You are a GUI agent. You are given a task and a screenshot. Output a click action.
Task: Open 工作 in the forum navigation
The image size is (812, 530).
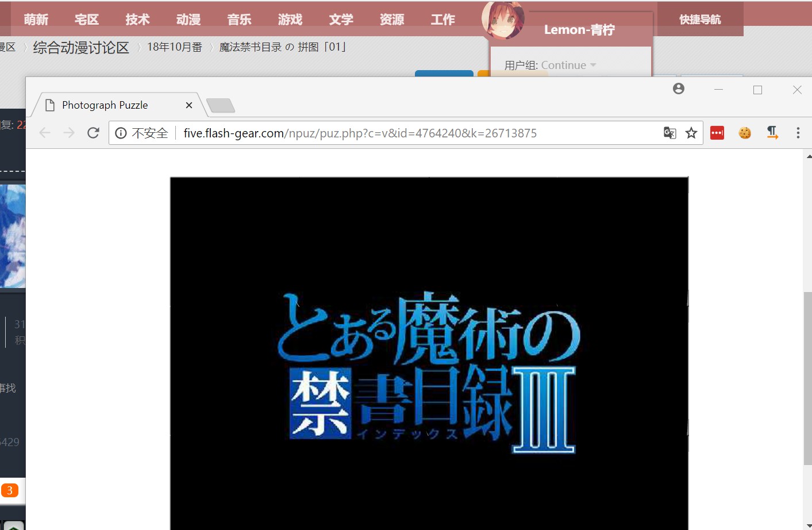[x=443, y=20]
